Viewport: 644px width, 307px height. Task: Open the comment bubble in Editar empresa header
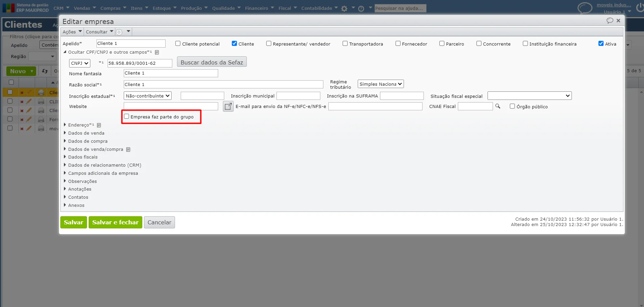610,21
